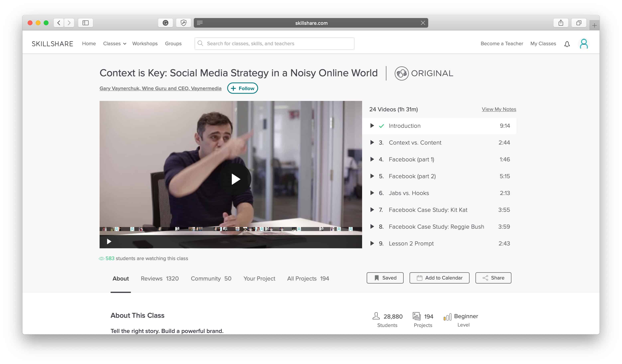Open Become a Teacher link
The image size is (622, 364).
[502, 44]
